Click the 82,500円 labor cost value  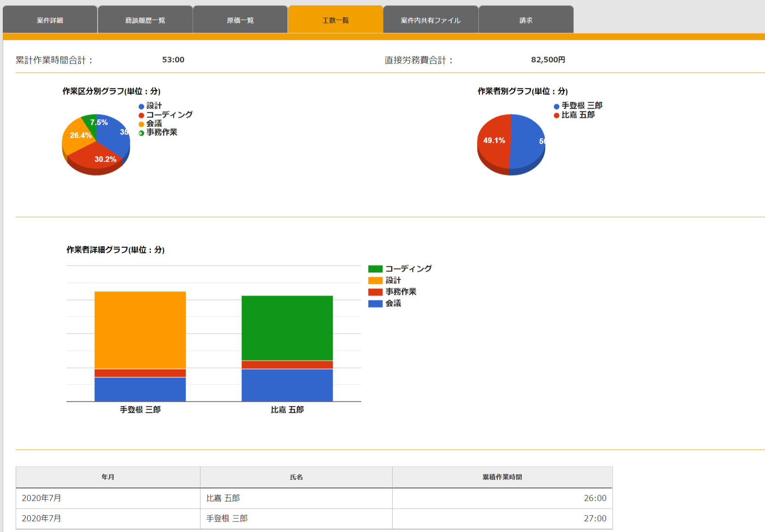tap(548, 60)
